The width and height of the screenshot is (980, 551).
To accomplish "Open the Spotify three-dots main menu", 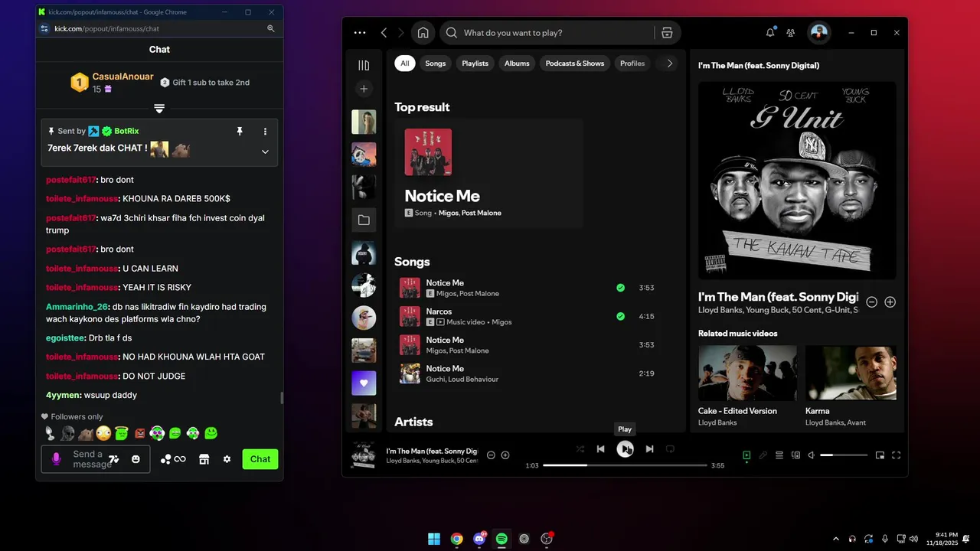I will tap(360, 33).
